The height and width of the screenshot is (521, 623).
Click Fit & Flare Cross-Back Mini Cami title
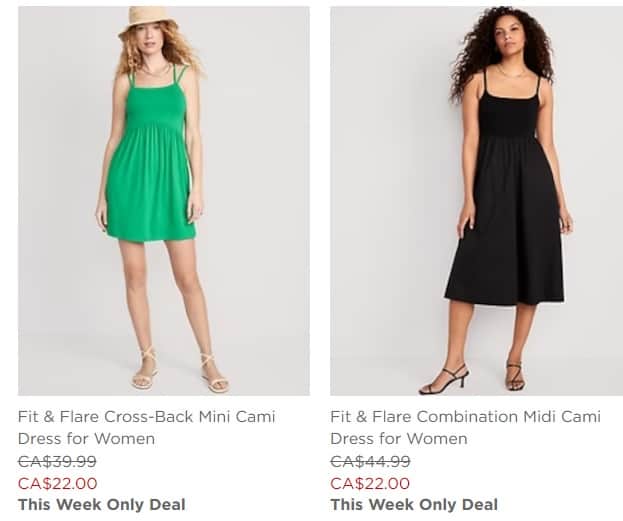(x=146, y=416)
